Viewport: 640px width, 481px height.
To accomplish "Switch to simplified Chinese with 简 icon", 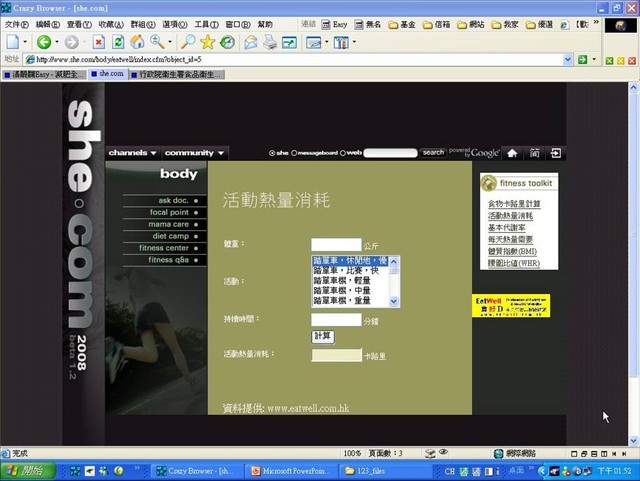I will tap(534, 153).
